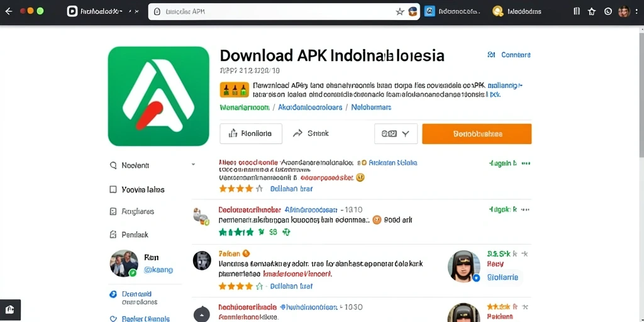Click the yellow badge icon under title
The height and width of the screenshot is (322, 644).
[x=235, y=89]
